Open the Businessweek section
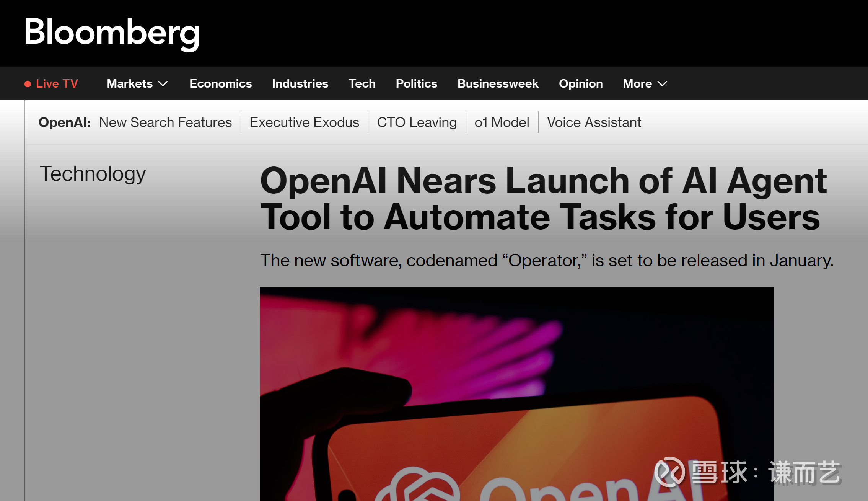 (498, 84)
